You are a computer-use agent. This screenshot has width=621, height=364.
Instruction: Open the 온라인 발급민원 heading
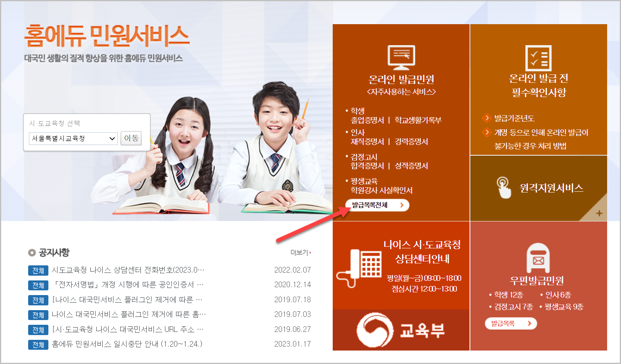(x=401, y=79)
